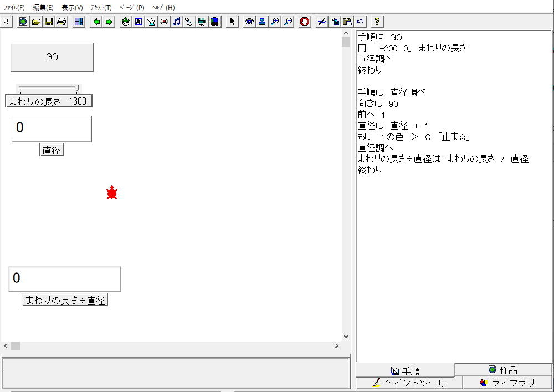
Task: Select the eye tool in toolbar
Action: pos(249,22)
